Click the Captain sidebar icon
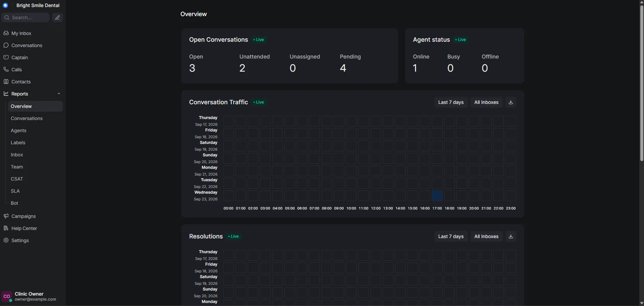Viewport: 644px width, 306px height. (6, 58)
